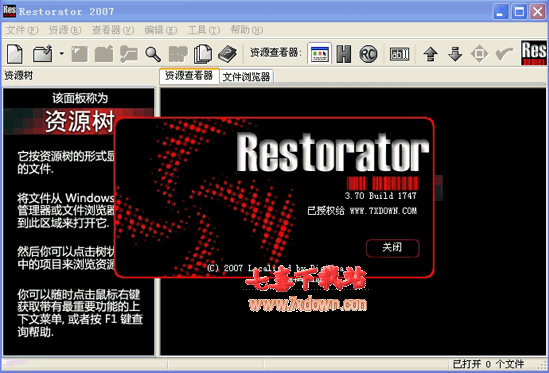Image resolution: width=549 pixels, height=373 pixels.
Task: Click the grayed Save toolbar icon
Action: pyautogui.click(x=79, y=54)
